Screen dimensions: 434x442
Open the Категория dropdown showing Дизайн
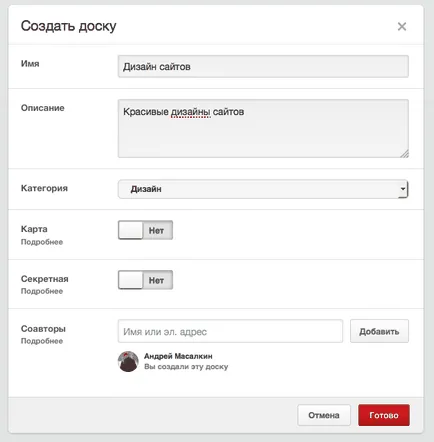pos(263,189)
